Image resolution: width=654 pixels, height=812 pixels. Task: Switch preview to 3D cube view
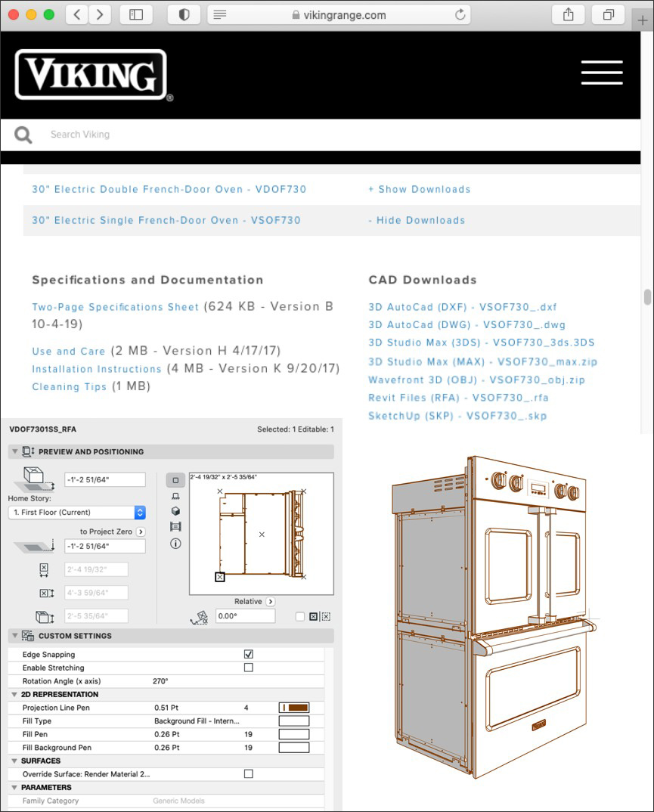pos(175,511)
